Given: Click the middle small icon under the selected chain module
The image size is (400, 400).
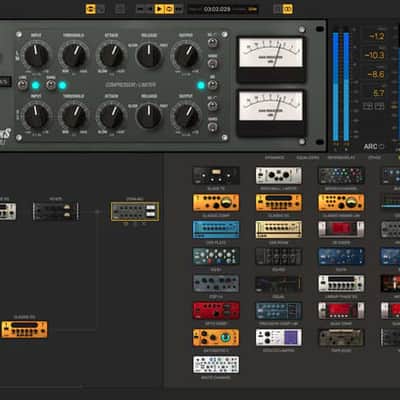Looking at the screenshot, I should (x=135, y=225).
